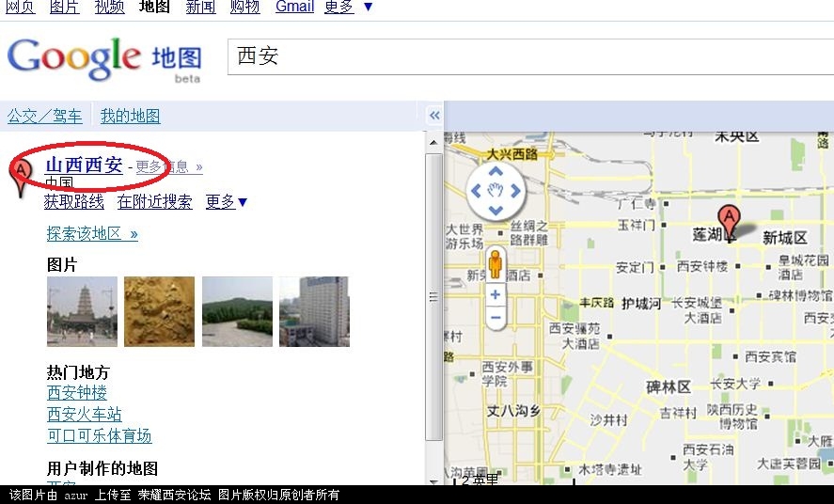Image resolution: width=834 pixels, height=504 pixels.
Task: Switch to 公交/驾车 tab
Action: pyautogui.click(x=45, y=116)
